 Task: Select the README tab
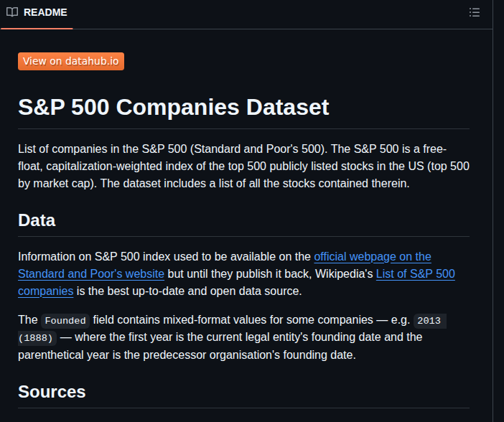pyautogui.click(x=37, y=12)
